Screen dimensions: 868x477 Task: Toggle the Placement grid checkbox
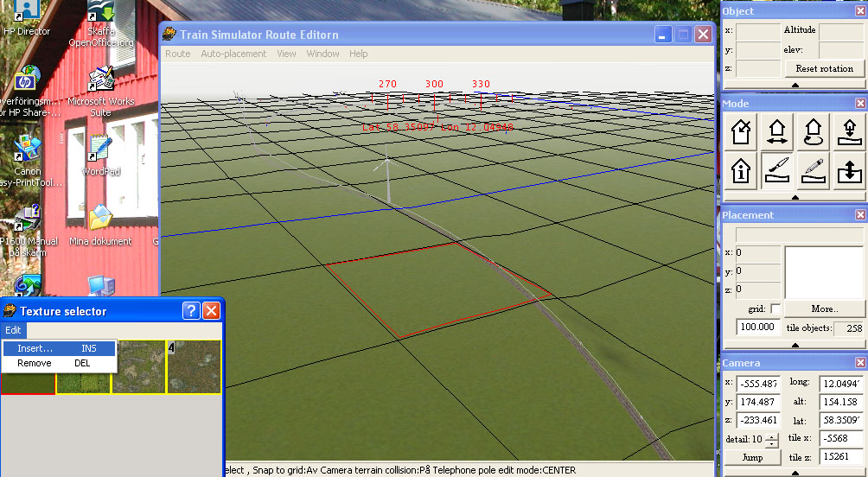pos(775,308)
